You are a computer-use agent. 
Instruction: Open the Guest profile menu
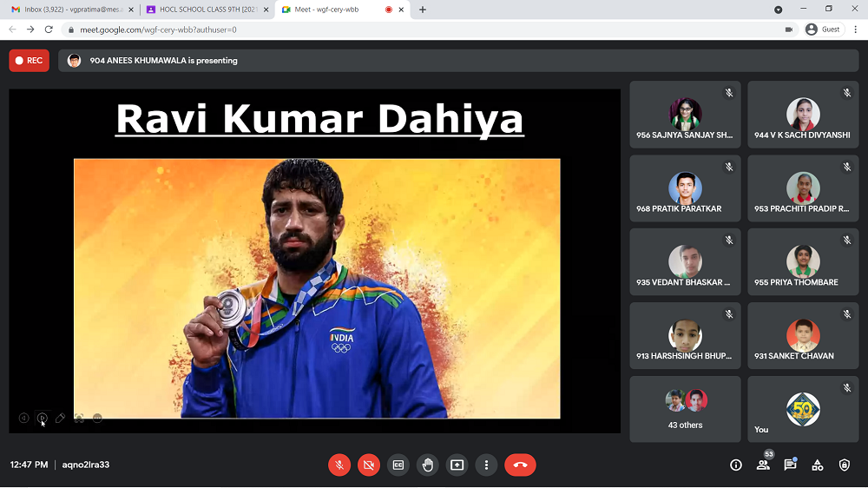click(823, 29)
